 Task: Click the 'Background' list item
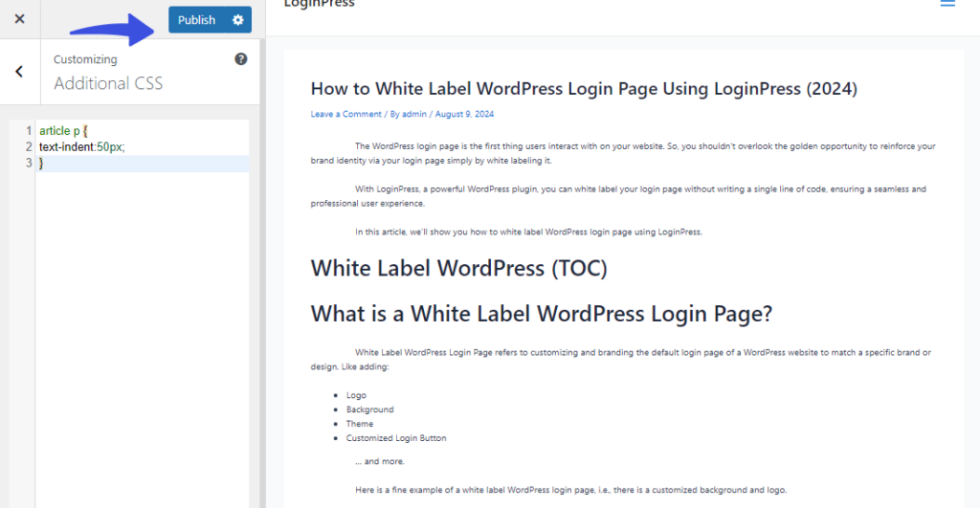pos(370,409)
